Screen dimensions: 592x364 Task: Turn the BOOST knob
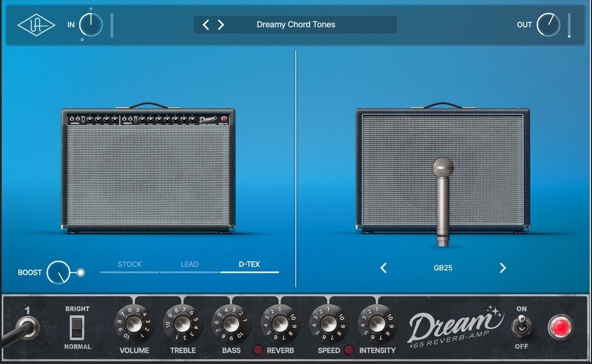58,272
